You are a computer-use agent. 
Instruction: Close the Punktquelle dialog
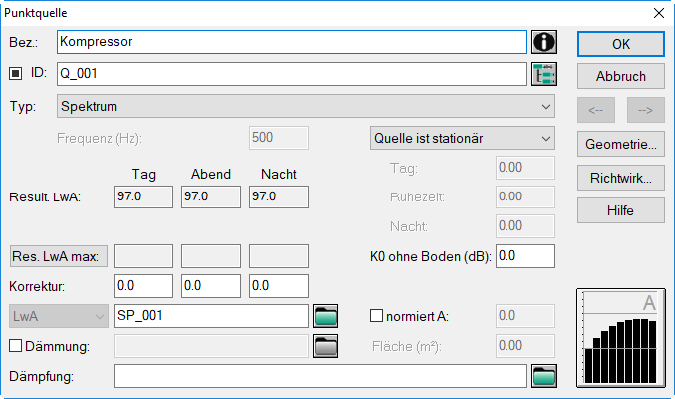tap(659, 13)
